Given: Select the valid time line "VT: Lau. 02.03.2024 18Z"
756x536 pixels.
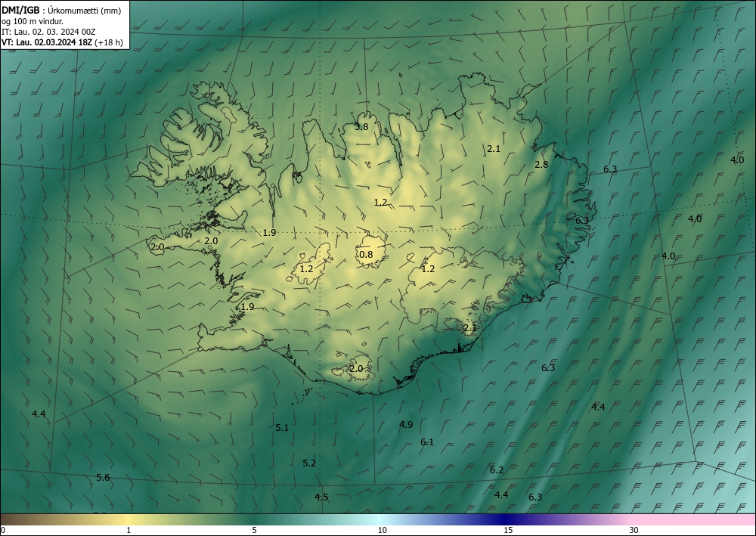Looking at the screenshot, I should (x=47, y=42).
